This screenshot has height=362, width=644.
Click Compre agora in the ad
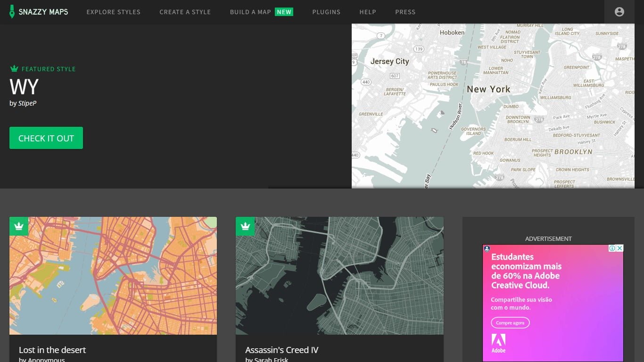pos(510,323)
